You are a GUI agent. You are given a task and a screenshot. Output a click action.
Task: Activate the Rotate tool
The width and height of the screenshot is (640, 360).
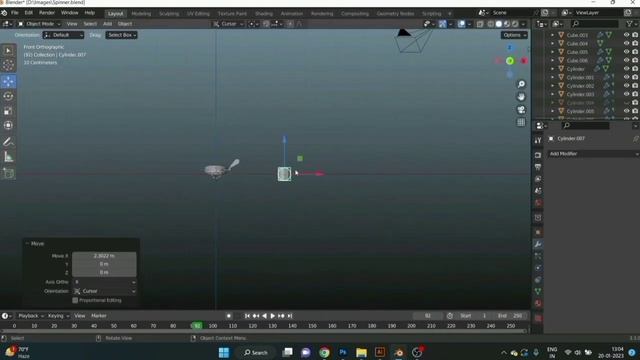8,96
